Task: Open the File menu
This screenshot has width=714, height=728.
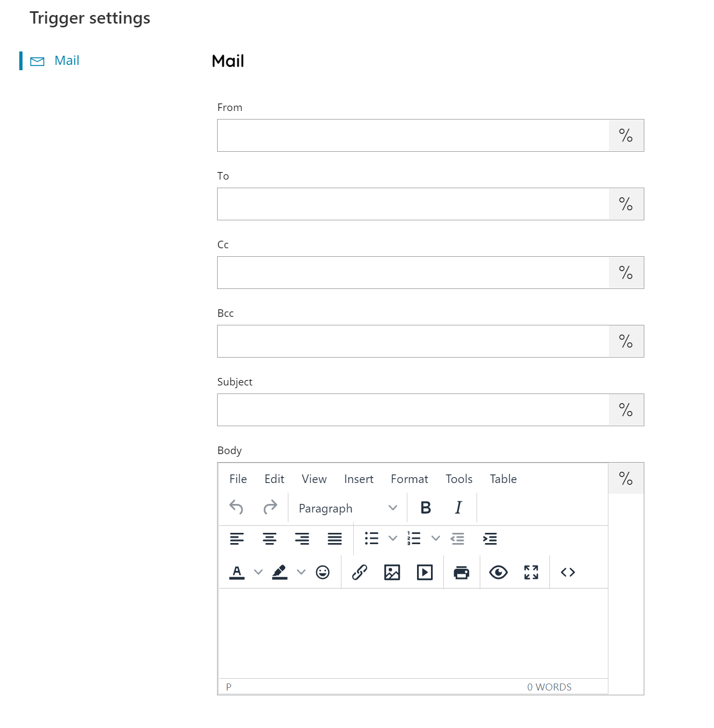Action: click(238, 479)
